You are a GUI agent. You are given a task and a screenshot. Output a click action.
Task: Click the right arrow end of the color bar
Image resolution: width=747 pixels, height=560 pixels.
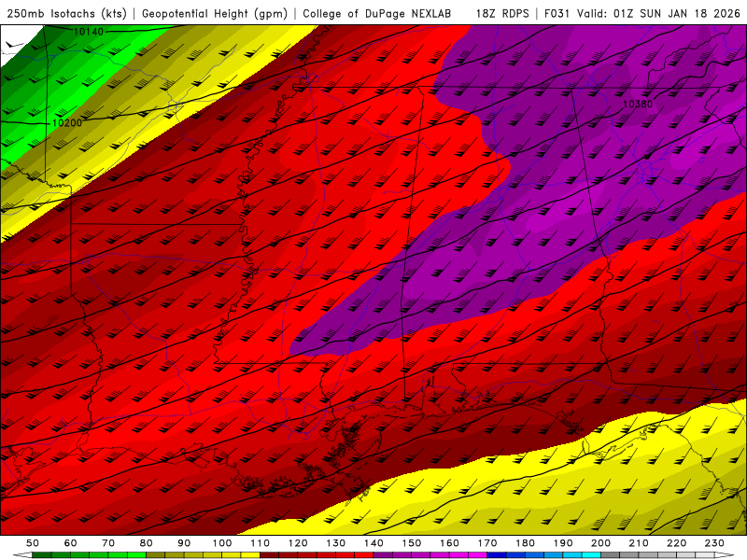(725, 555)
